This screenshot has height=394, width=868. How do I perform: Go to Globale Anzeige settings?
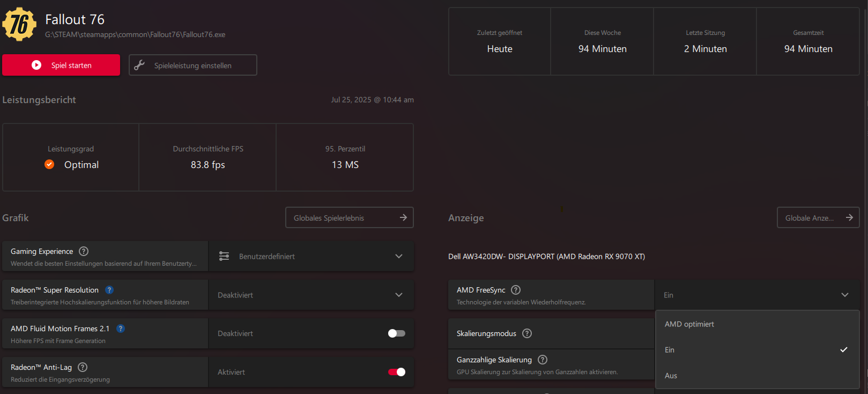point(818,217)
